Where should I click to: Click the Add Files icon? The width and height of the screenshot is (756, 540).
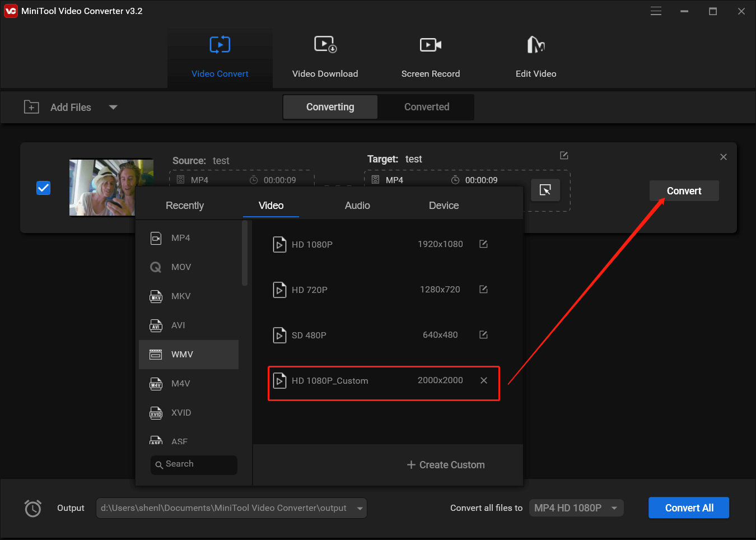pos(32,107)
